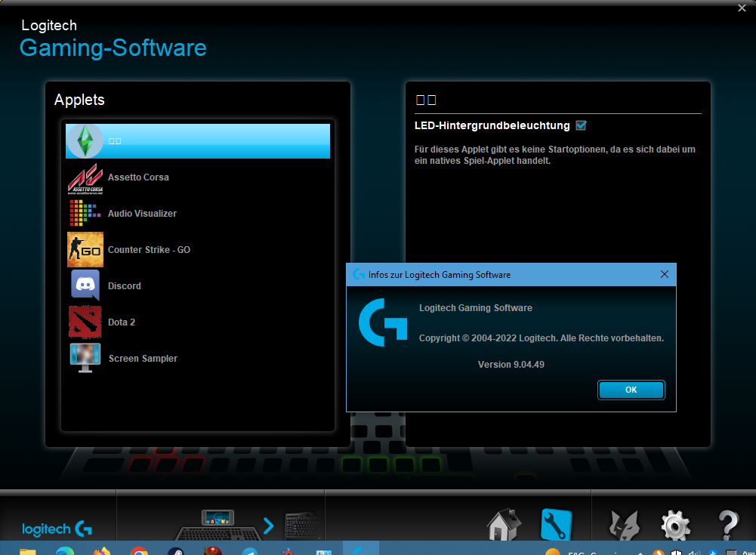Pick the Counter Strike - GO applet
This screenshot has height=555, width=756.
pyautogui.click(x=198, y=250)
